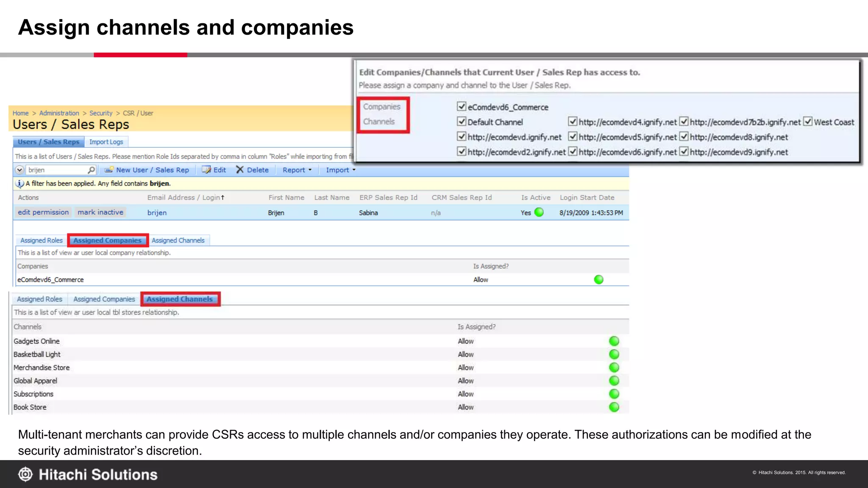Click the Delete toolbar button

coord(253,170)
